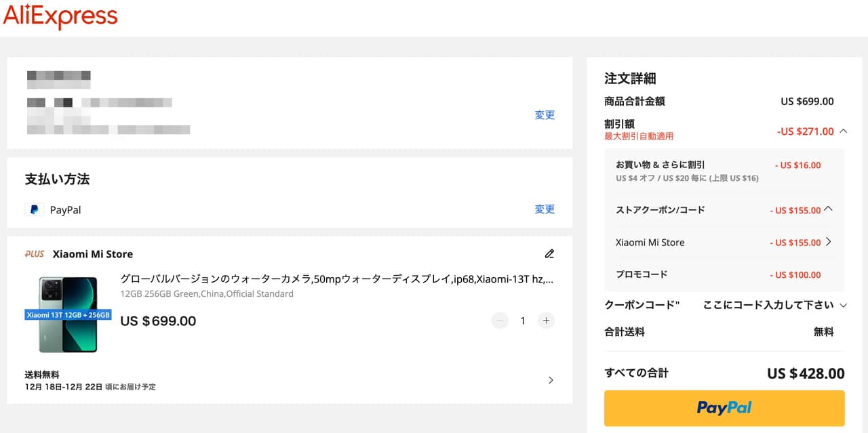Click the PLUS badge icon
868x433 pixels.
click(35, 254)
